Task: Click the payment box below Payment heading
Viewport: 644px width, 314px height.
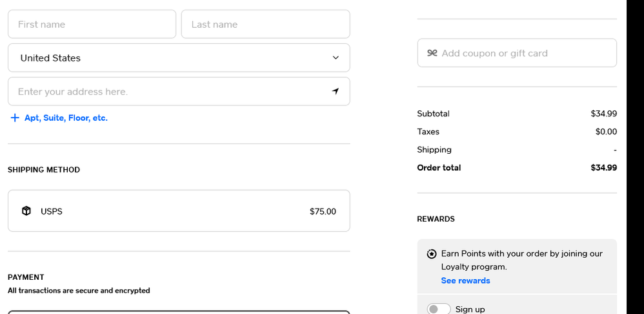Action: 179,312
